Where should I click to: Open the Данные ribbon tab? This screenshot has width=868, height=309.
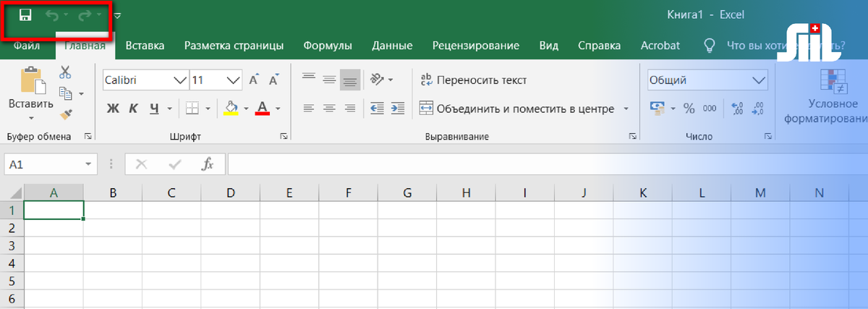click(392, 46)
